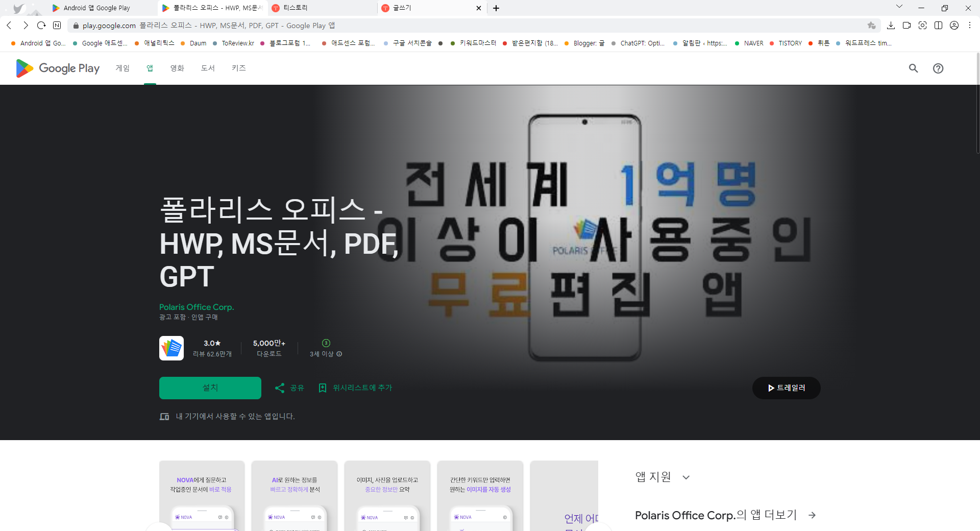Share the Polaris Office app page

[x=289, y=388]
